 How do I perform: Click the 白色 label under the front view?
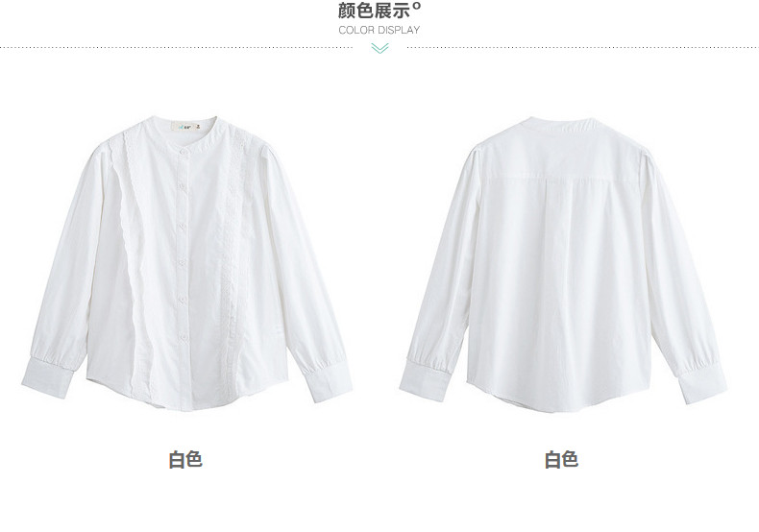(185, 459)
